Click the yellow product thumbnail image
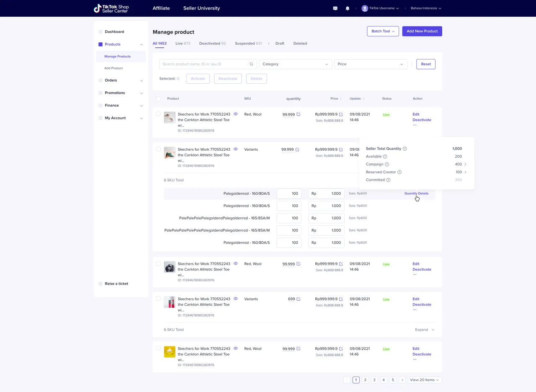 pyautogui.click(x=170, y=352)
